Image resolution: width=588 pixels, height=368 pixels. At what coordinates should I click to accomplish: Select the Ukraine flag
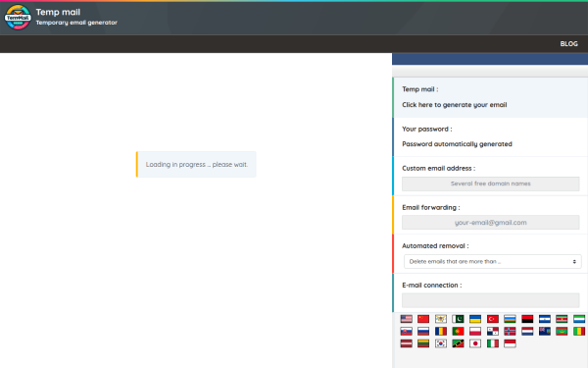tap(475, 319)
